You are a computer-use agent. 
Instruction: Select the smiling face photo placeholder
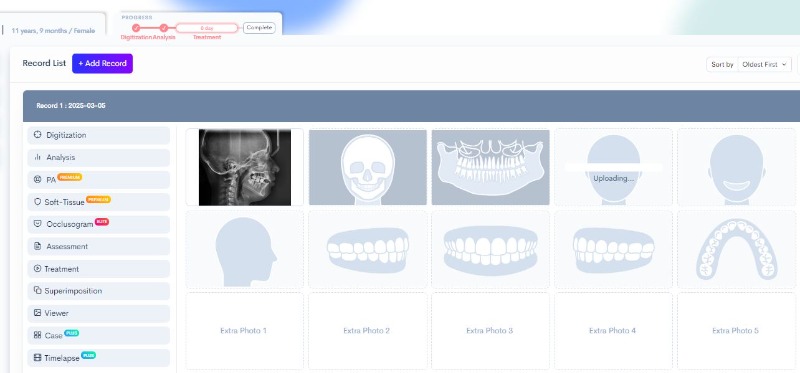pos(737,167)
